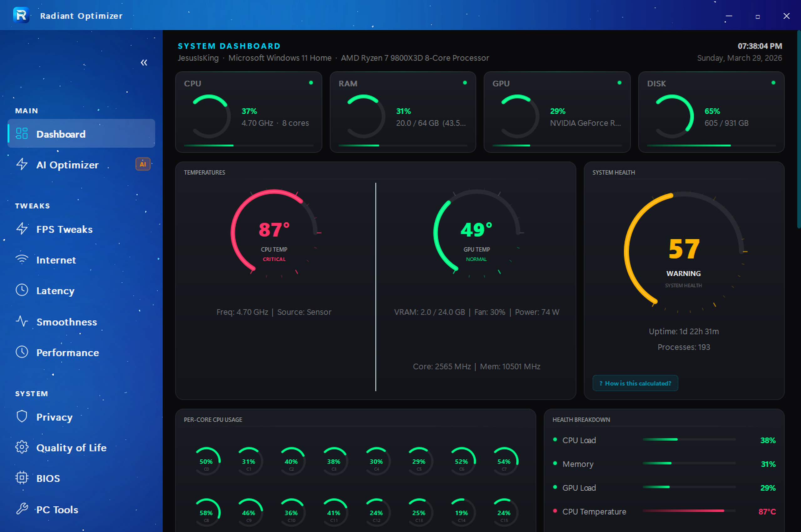801x532 pixels.
Task: Click the Radiant Optimizer logo
Action: click(21, 15)
